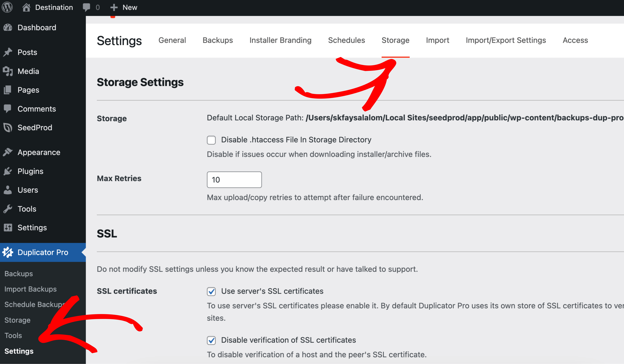The height and width of the screenshot is (364, 624).
Task: Go to Schedule Backups submenu
Action: point(35,304)
